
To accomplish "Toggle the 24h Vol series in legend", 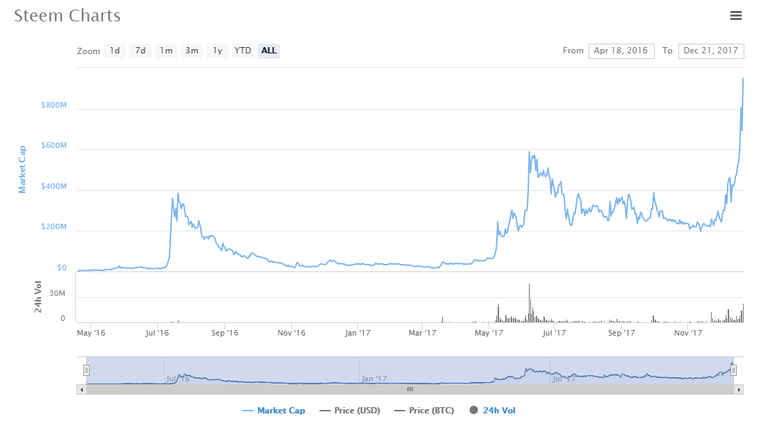I will [x=492, y=410].
